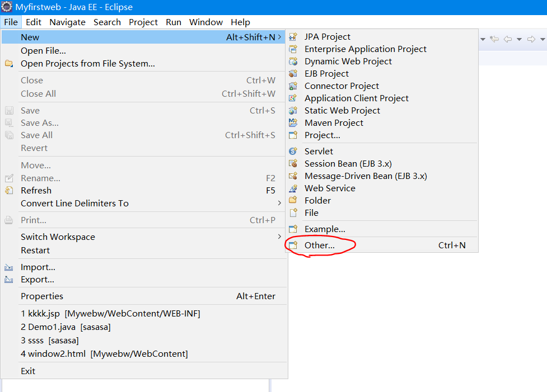Click the Web Service label text
The width and height of the screenshot is (547, 392).
(330, 188)
